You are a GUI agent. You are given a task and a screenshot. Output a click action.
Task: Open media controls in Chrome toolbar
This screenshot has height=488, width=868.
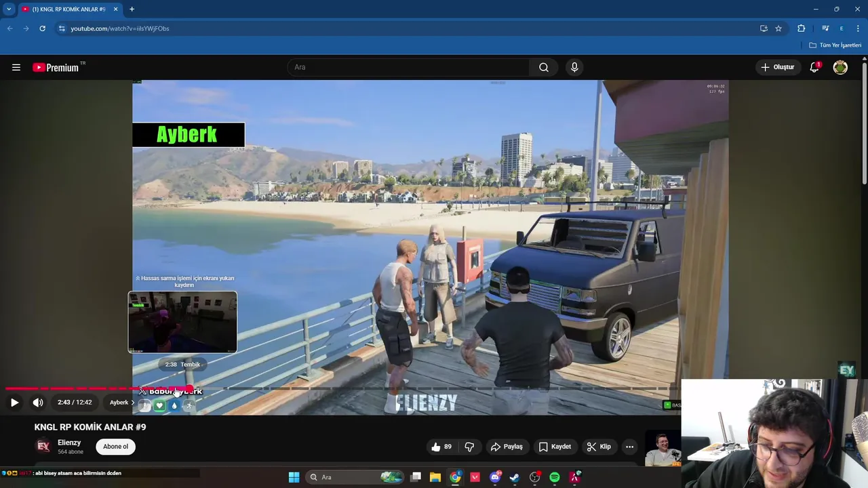(825, 28)
